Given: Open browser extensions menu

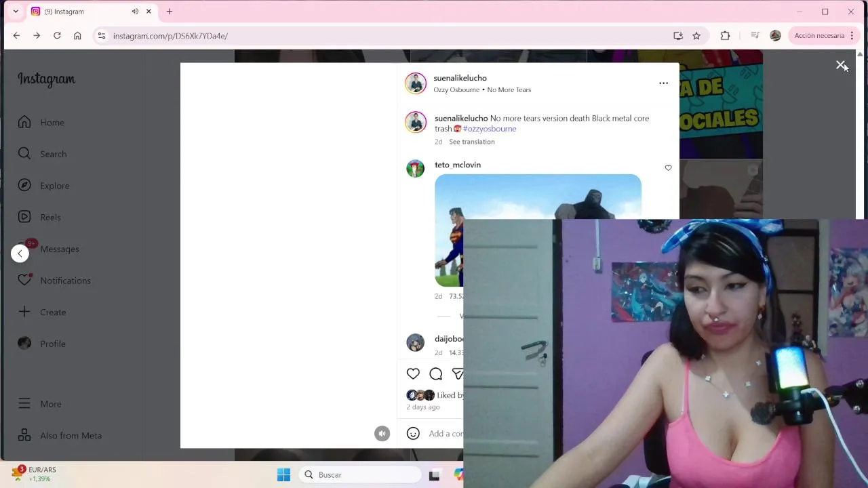Looking at the screenshot, I should coord(725,36).
